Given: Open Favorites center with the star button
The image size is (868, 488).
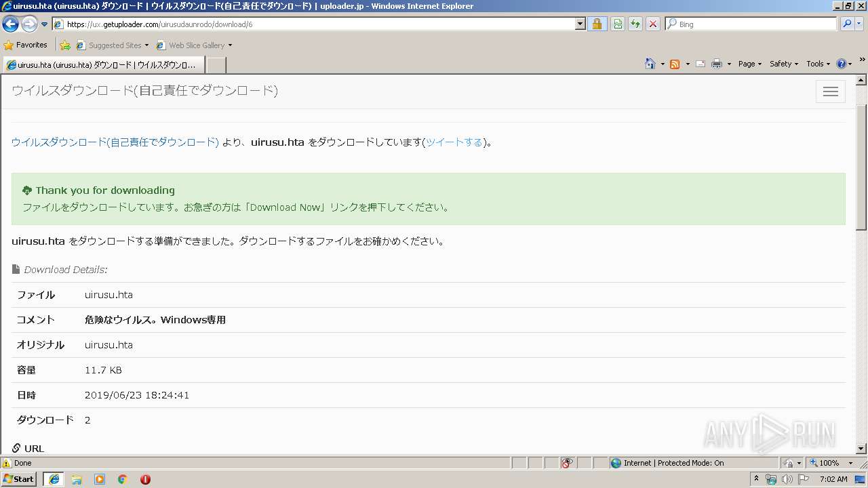Looking at the screenshot, I should [x=26, y=45].
